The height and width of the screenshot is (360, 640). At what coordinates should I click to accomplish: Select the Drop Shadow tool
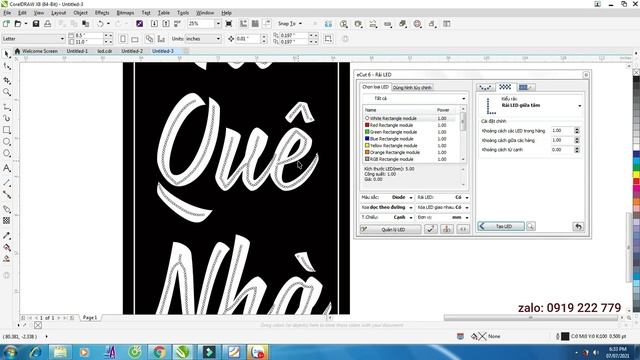click(7, 209)
